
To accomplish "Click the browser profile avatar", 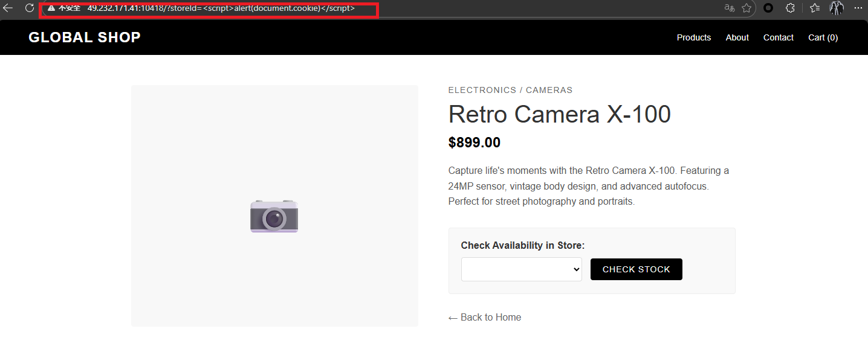I will 837,8.
